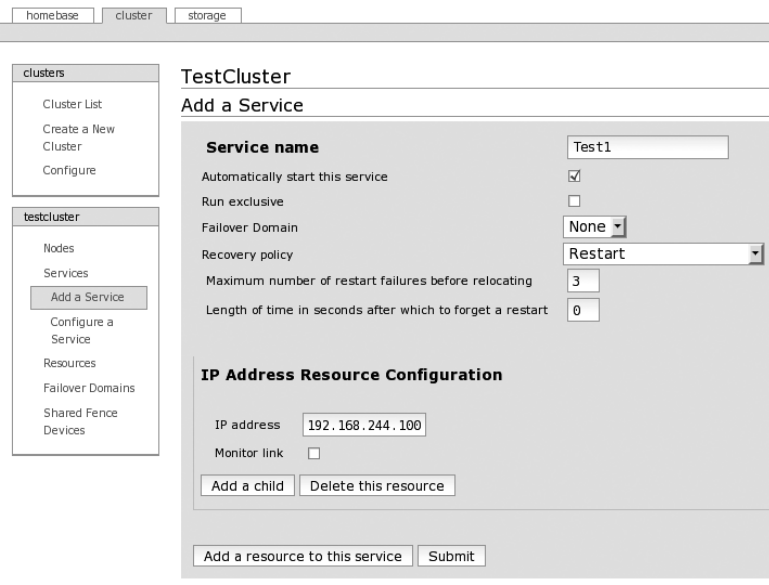Submit the service form
The width and height of the screenshot is (769, 585).
tap(451, 556)
